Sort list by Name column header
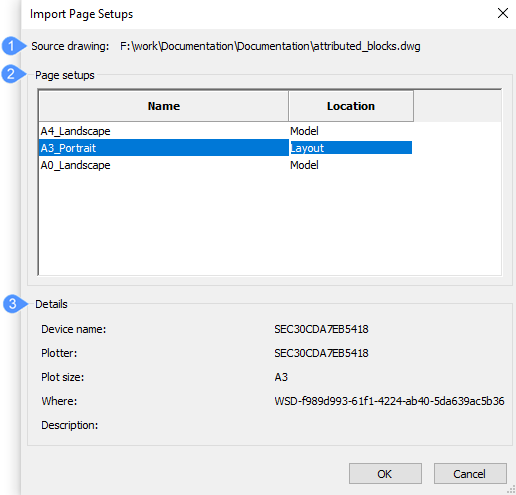Viewport: 516px width, 495px height. 164,106
